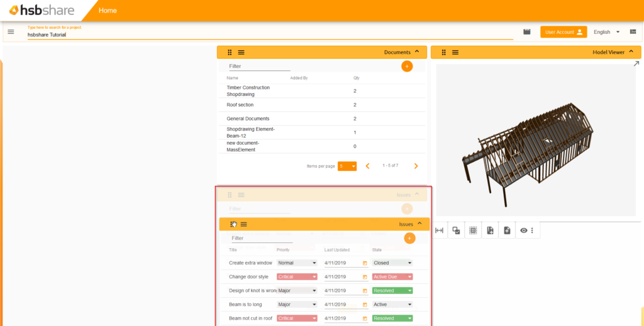Screen dimensions: 644x326
Task: Select the grid select-all tool
Action: pos(473,231)
